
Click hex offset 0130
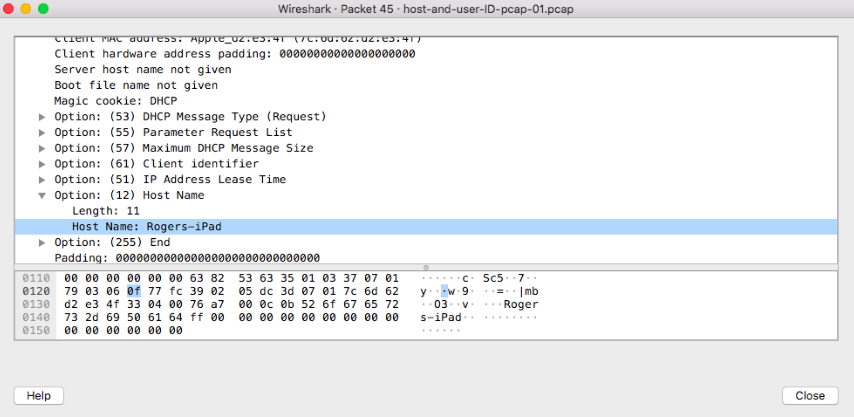click(x=36, y=304)
